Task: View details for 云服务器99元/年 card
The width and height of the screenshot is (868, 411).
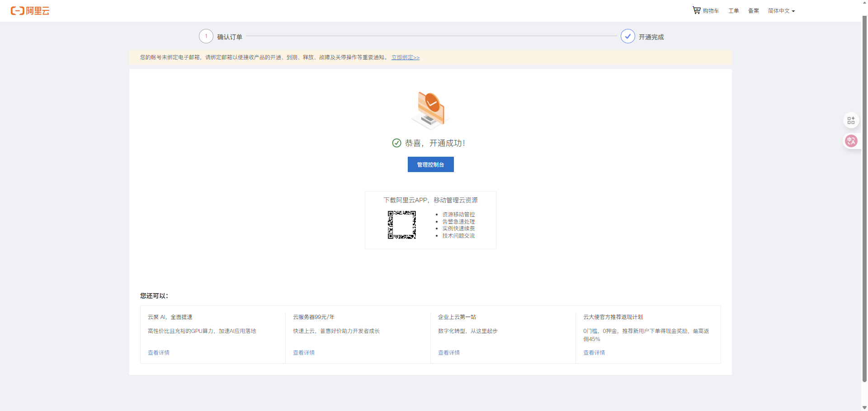Action: point(304,353)
